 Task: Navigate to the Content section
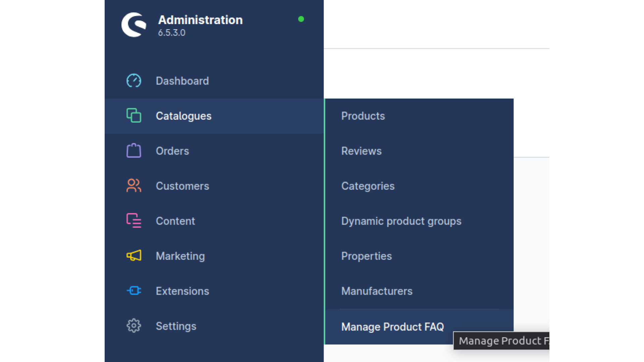[214, 221]
